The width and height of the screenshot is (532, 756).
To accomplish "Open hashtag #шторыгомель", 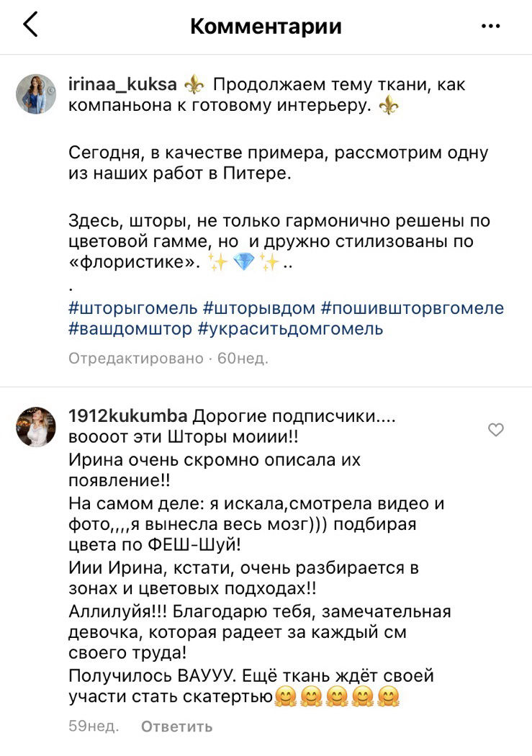I will [133, 307].
